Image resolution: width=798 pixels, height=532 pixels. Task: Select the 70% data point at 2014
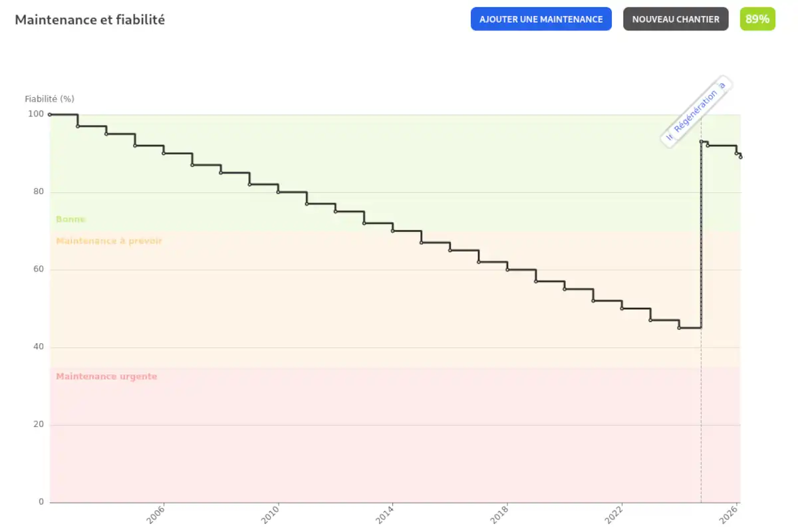(x=392, y=231)
